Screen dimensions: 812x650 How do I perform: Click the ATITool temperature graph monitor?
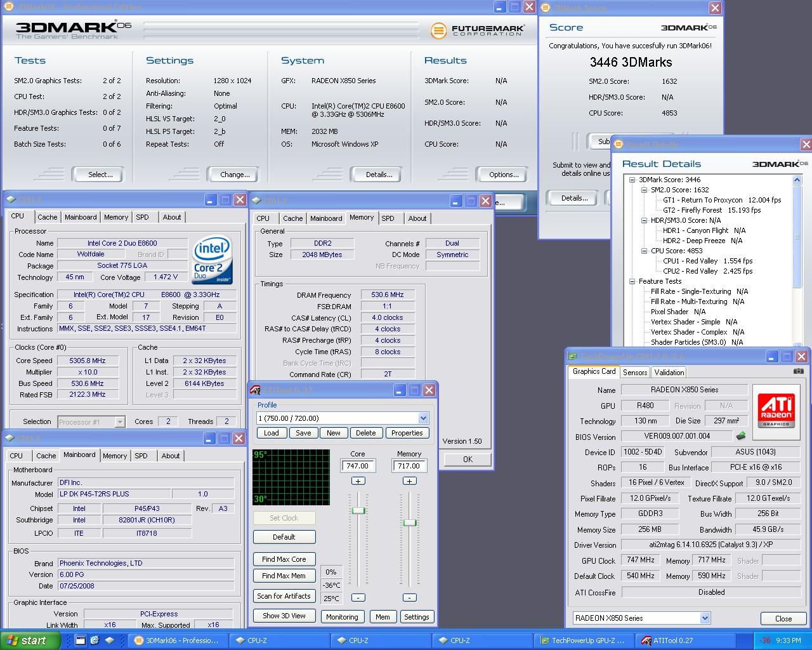(291, 477)
